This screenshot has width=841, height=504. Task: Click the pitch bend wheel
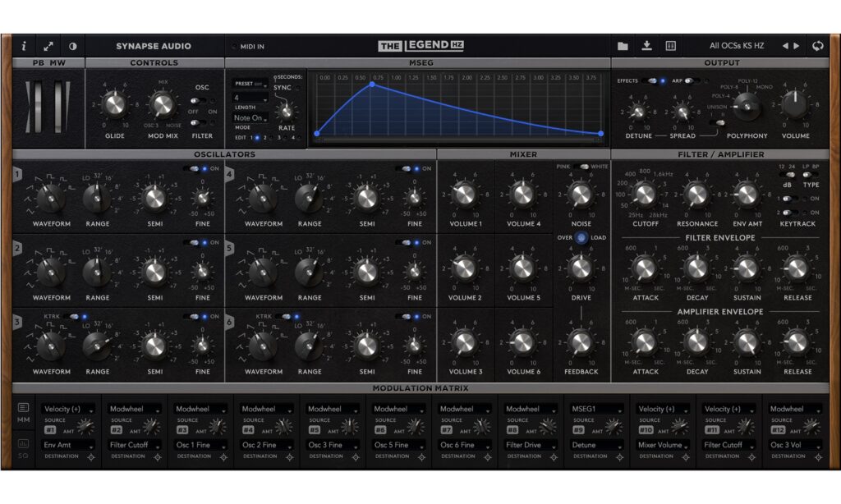(x=38, y=106)
